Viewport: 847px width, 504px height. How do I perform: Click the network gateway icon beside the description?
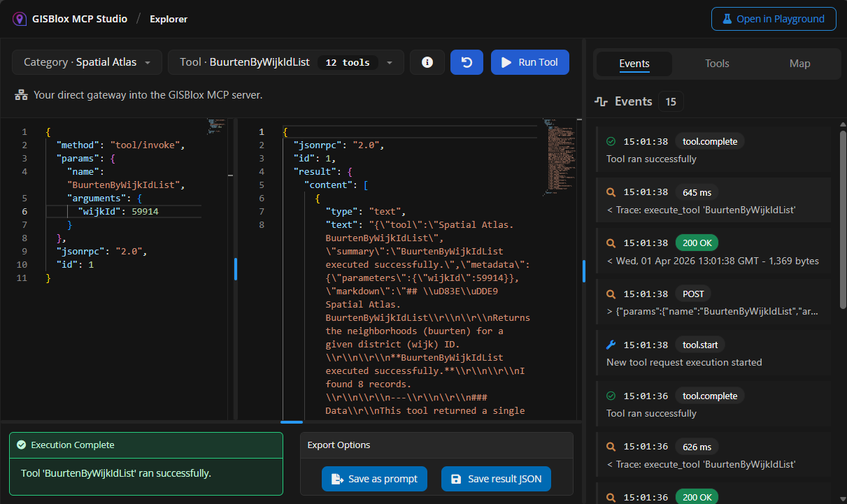point(21,94)
